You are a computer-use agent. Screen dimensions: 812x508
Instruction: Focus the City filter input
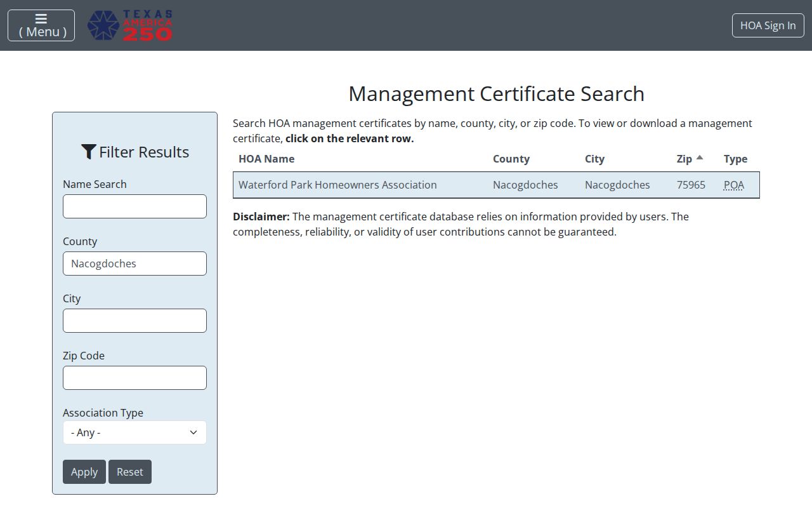pos(134,321)
